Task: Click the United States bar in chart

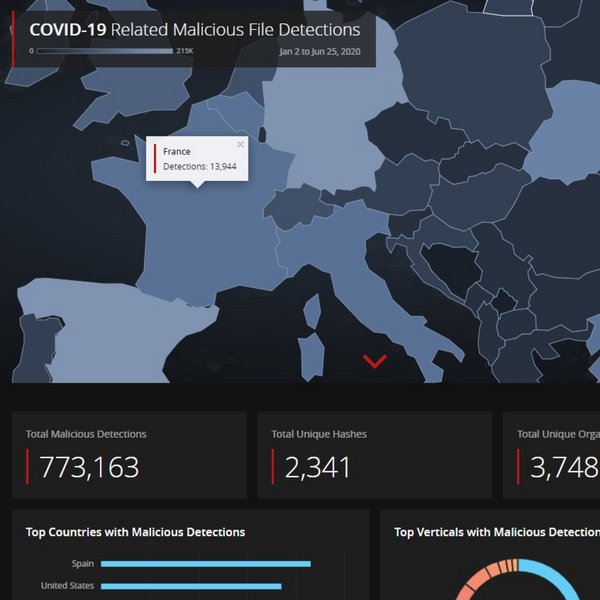Action: pos(191,586)
